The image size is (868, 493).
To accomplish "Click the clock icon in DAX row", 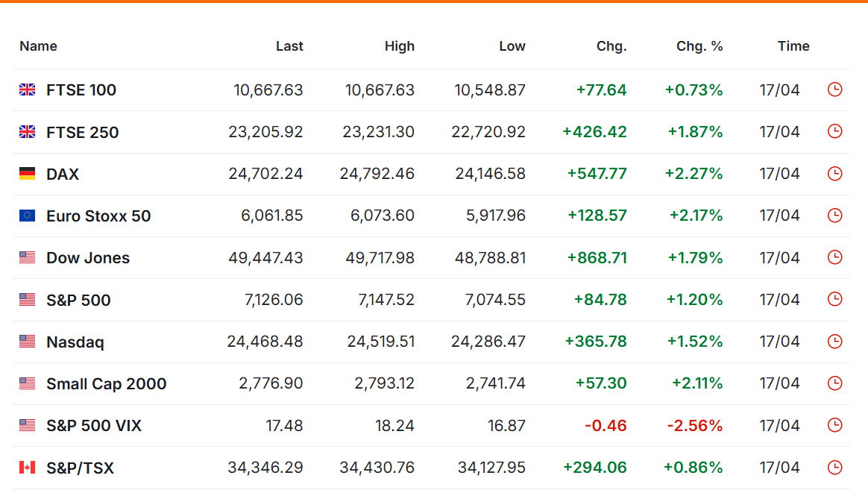I will [x=834, y=174].
